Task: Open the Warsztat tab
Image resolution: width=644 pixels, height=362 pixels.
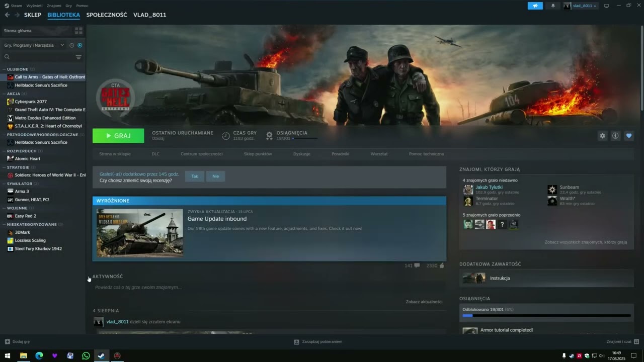Action: pos(379,154)
